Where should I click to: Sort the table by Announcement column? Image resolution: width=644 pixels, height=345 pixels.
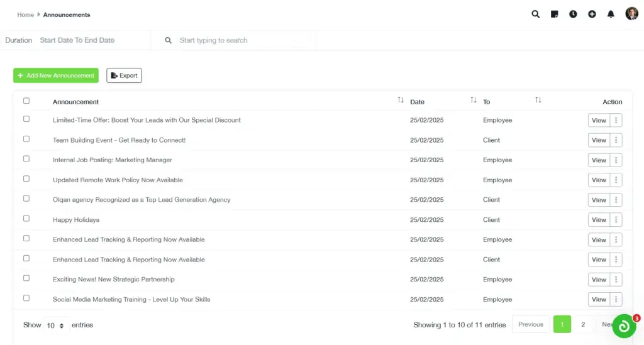click(401, 101)
